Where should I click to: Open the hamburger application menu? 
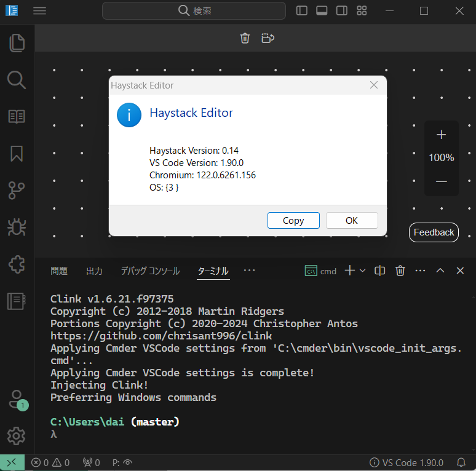pyautogui.click(x=40, y=11)
